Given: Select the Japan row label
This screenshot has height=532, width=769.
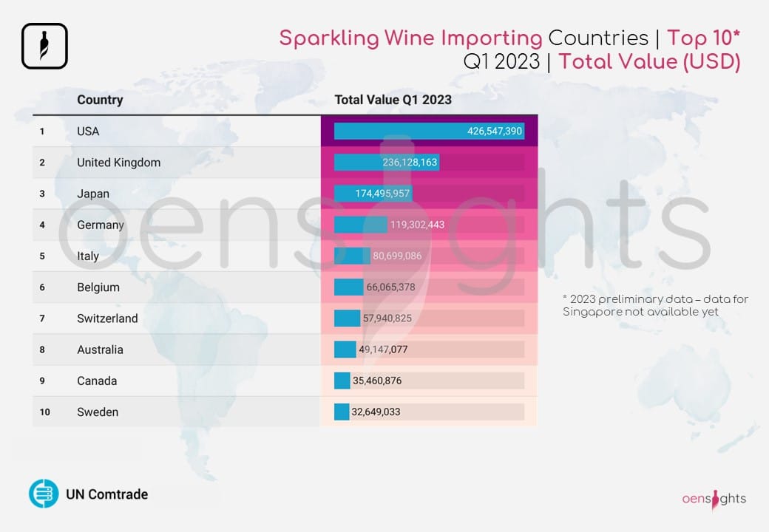Looking at the screenshot, I should 93,194.
